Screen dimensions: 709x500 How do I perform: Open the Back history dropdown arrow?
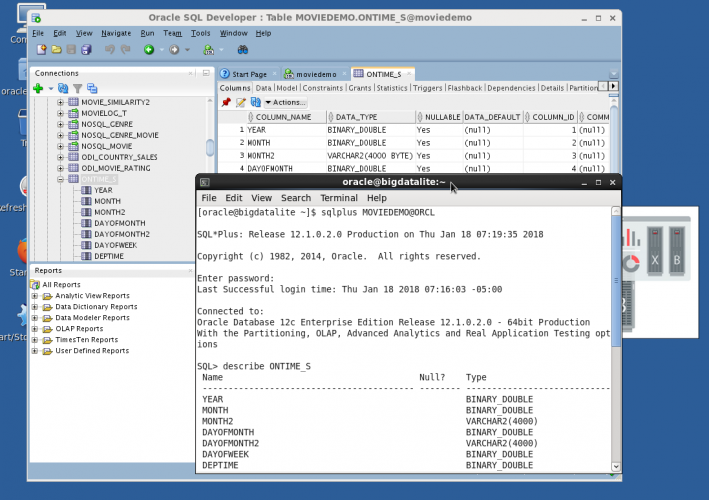click(x=161, y=50)
